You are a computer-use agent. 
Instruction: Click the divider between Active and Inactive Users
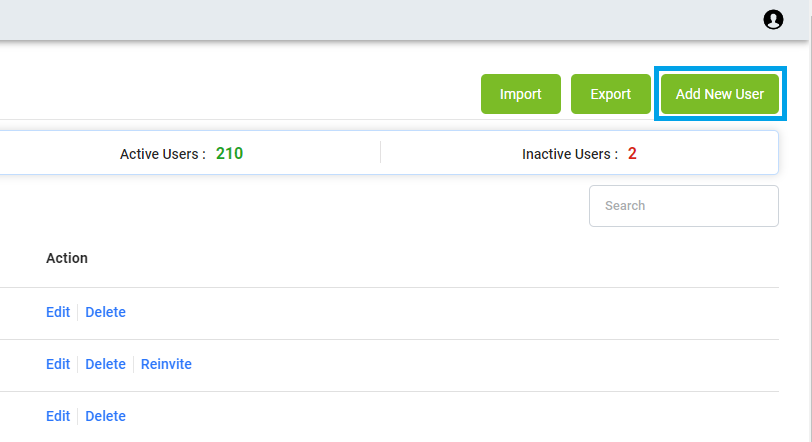[x=380, y=153]
